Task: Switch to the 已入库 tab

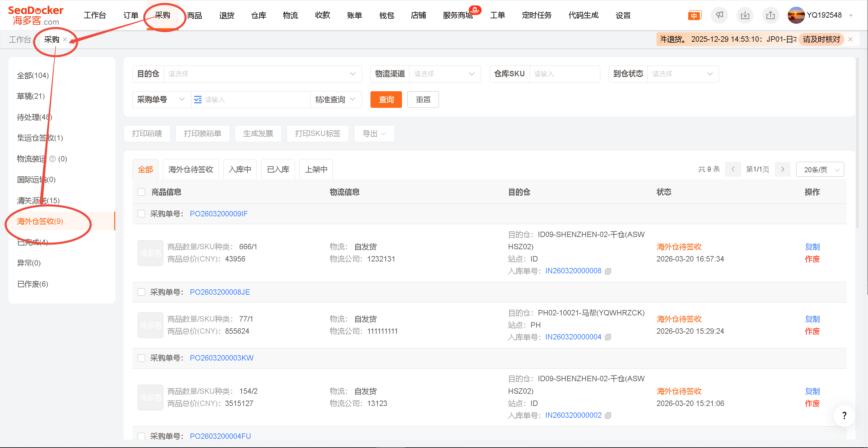Action: 278,169
